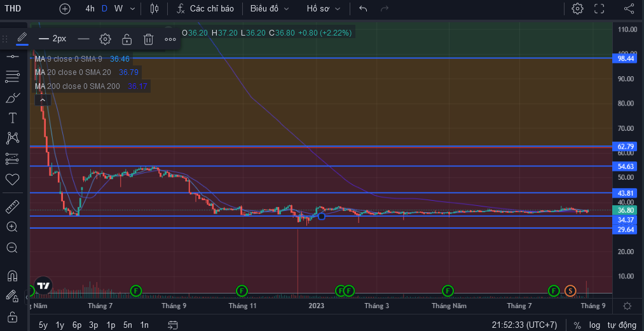
Task: Click the TradingView logo badge
Action: click(x=43, y=286)
